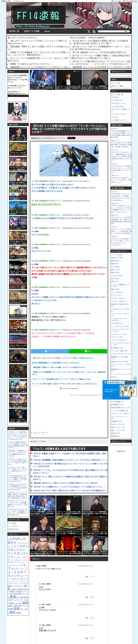Image resolution: width=138 pixels, height=644 pixels.
Task: Click reply arrow on comment 1
Action: coord(87,576)
